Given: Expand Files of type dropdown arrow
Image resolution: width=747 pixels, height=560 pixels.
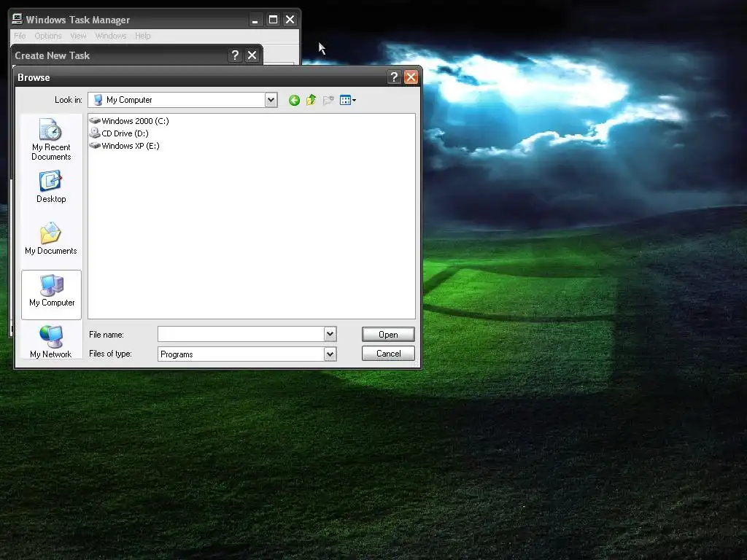Looking at the screenshot, I should pos(330,354).
